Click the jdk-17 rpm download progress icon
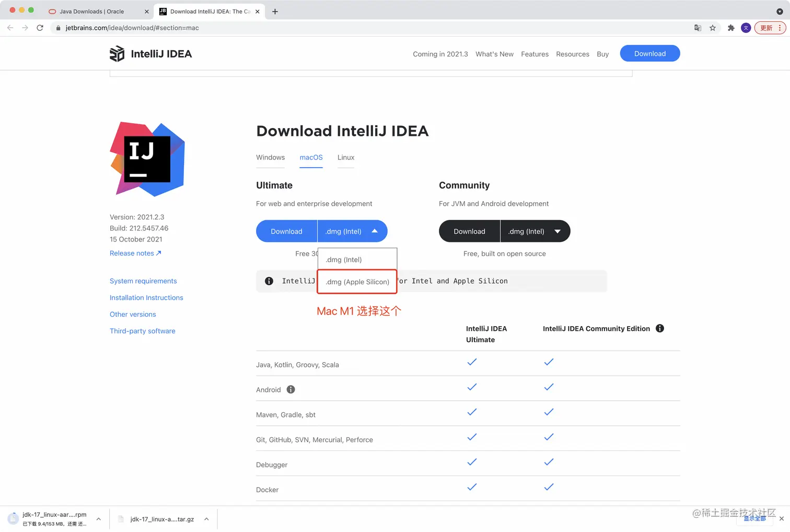 (x=13, y=518)
